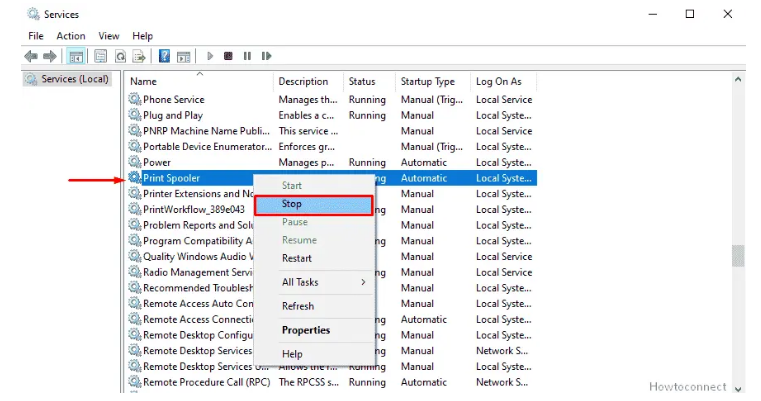
Task: Click gear icon beside Remote Procedure Call (RPC)
Action: pyautogui.click(x=134, y=382)
